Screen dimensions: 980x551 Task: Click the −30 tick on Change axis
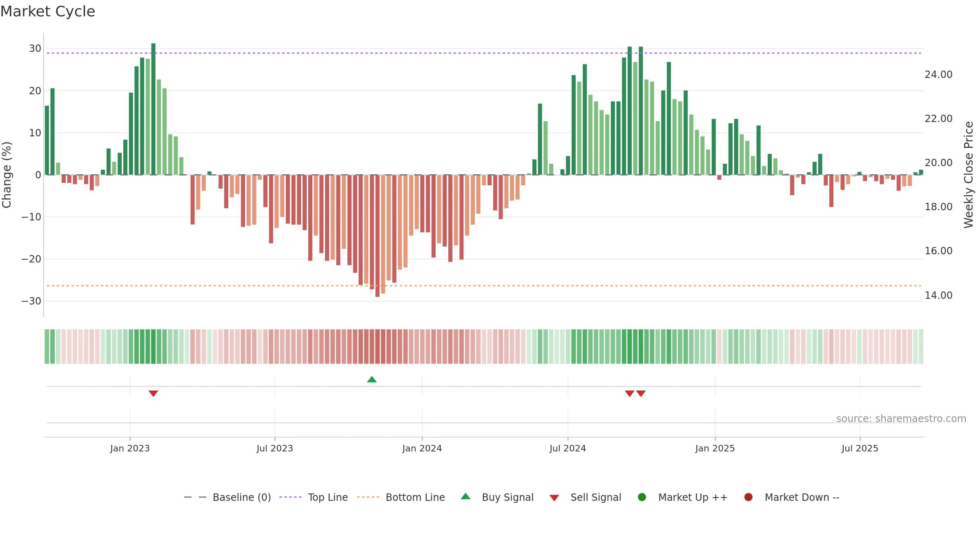(x=31, y=301)
